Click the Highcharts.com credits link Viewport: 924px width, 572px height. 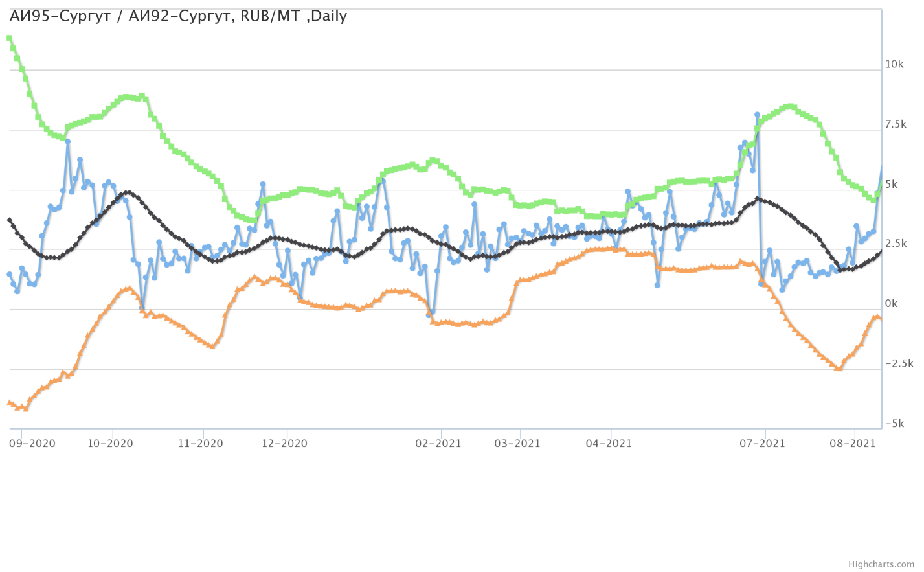click(890, 565)
